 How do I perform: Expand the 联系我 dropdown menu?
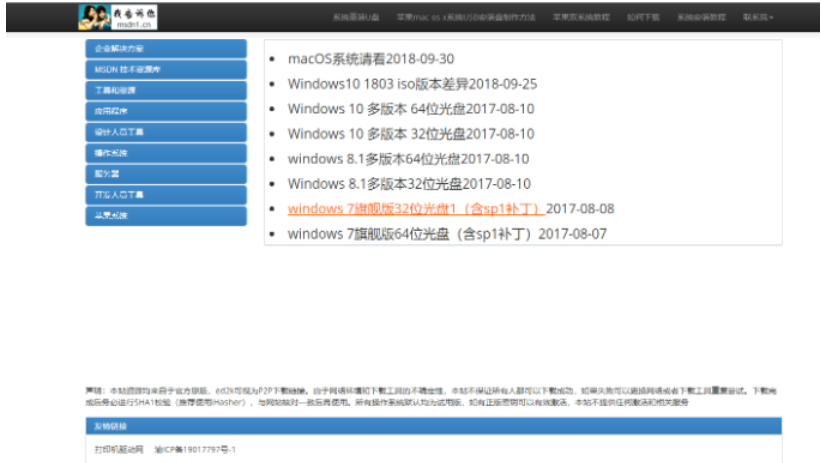point(758,18)
